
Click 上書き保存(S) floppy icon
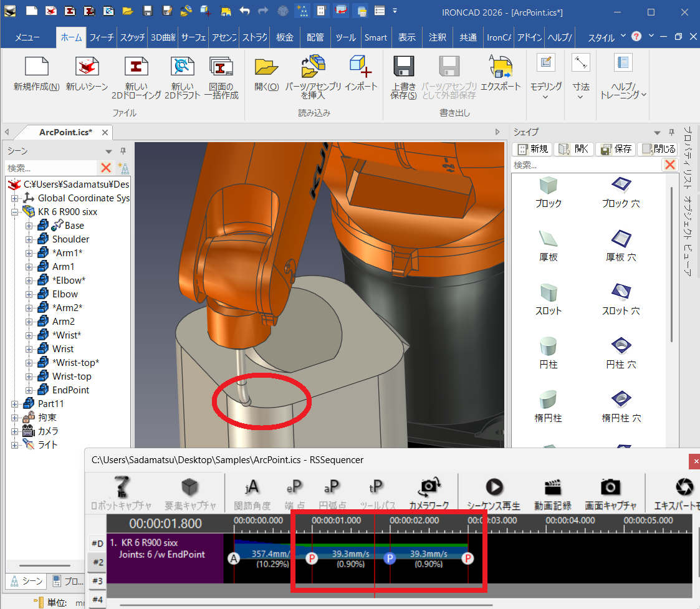[x=403, y=67]
